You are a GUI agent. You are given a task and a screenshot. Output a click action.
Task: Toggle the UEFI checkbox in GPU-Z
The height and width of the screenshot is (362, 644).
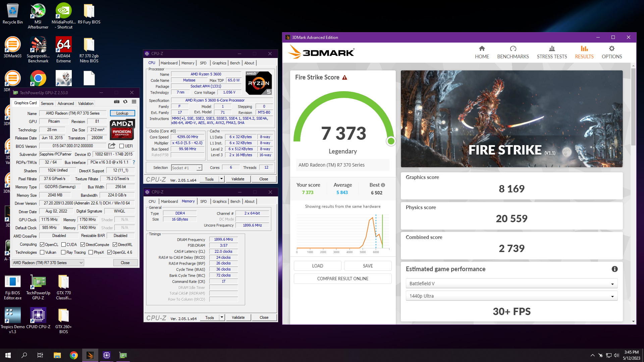pos(121,146)
